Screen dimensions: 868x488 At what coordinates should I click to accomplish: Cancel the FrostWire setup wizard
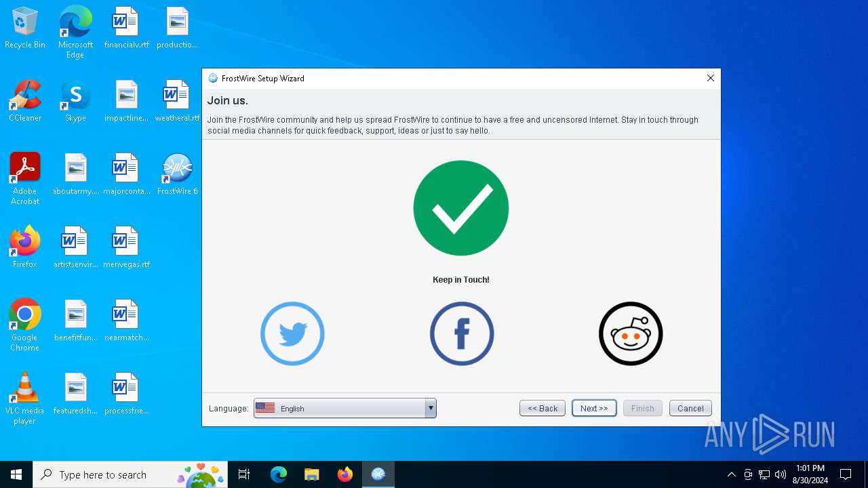[x=690, y=408]
